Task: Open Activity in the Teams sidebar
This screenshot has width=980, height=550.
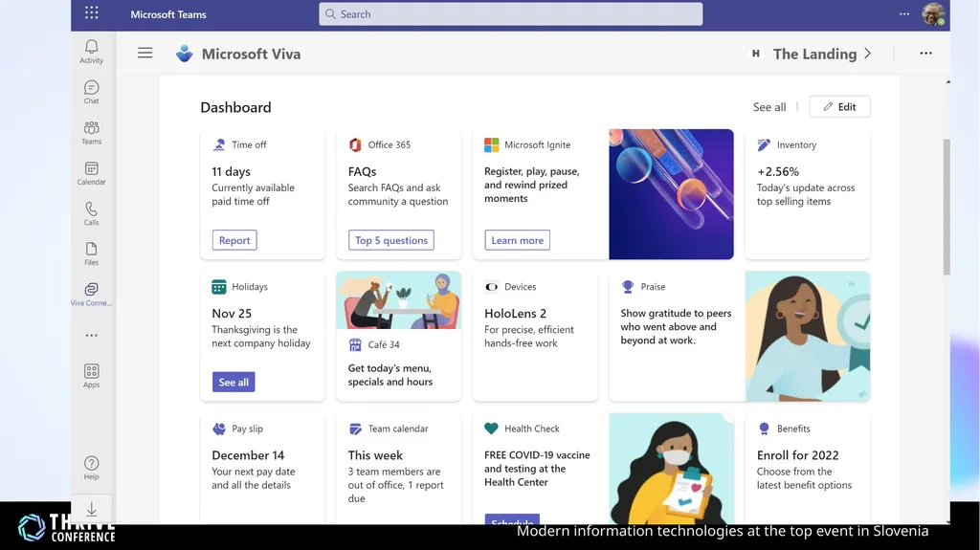Action: pos(91,52)
